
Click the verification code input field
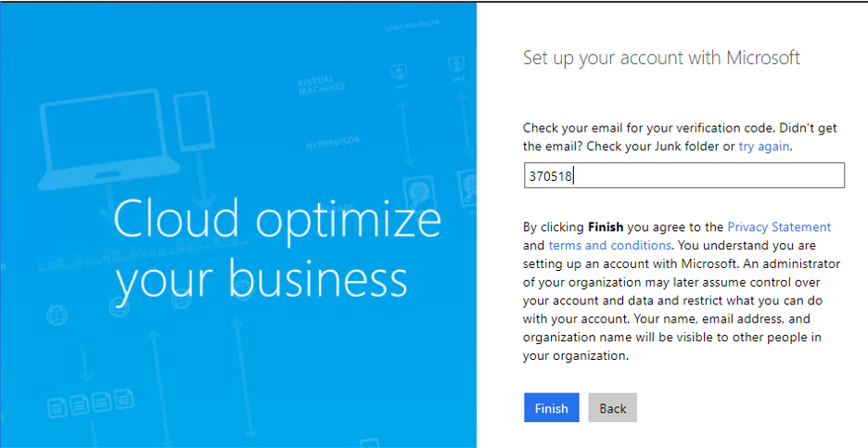click(683, 175)
